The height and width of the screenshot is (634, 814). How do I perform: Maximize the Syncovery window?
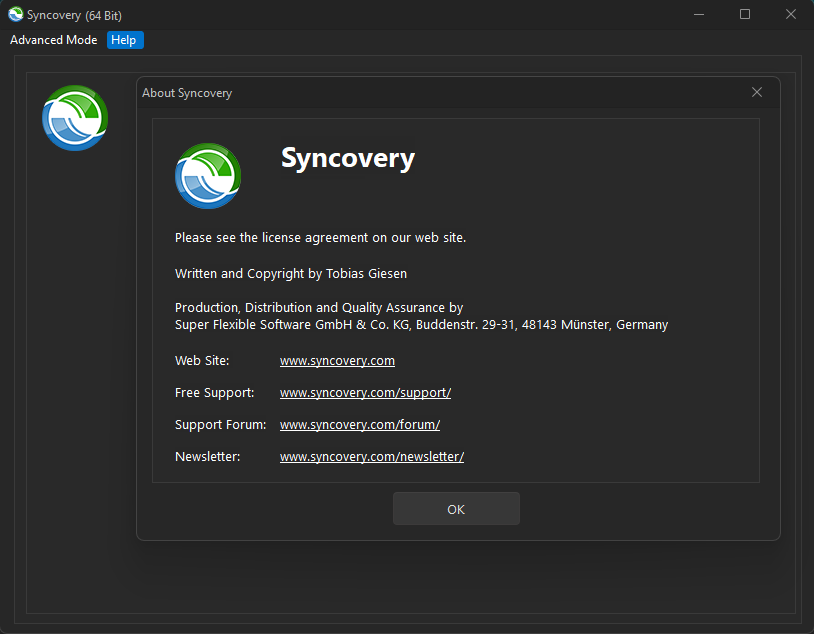click(744, 15)
